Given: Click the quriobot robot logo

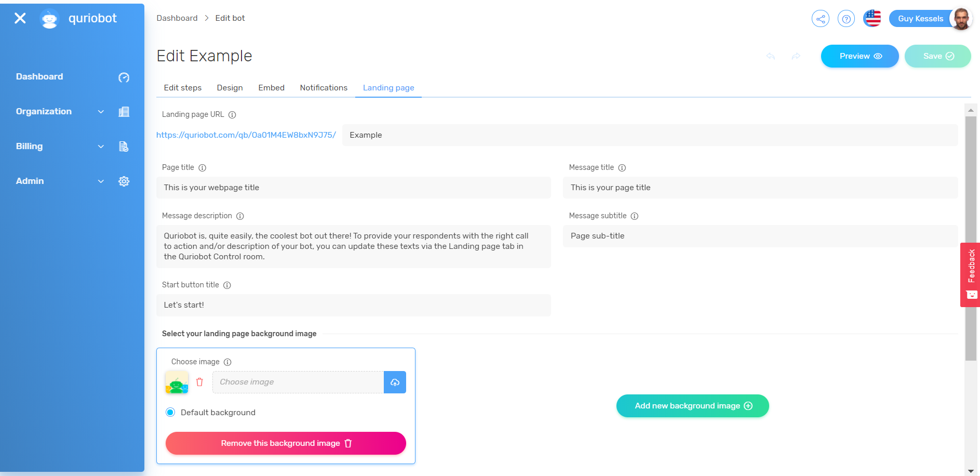Looking at the screenshot, I should (49, 19).
